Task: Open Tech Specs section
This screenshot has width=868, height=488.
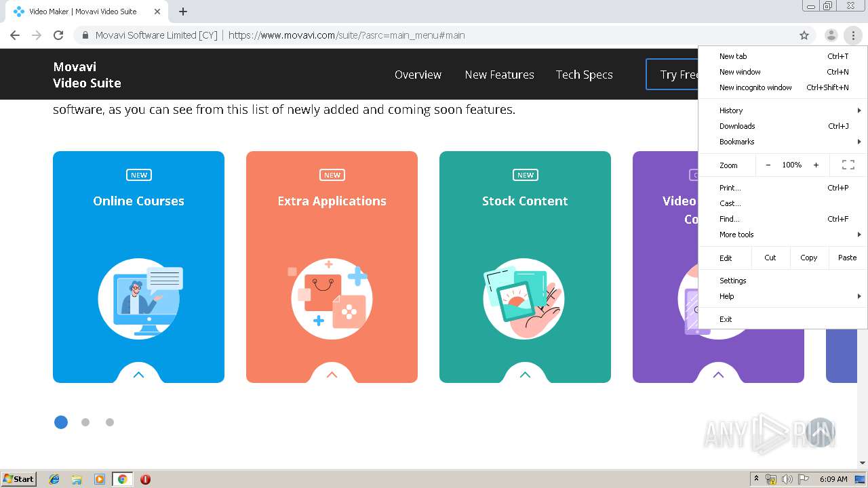Action: click(584, 75)
